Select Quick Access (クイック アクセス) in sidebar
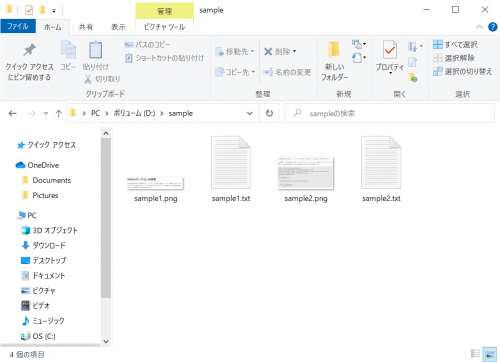This screenshot has height=362, width=500. point(47,145)
